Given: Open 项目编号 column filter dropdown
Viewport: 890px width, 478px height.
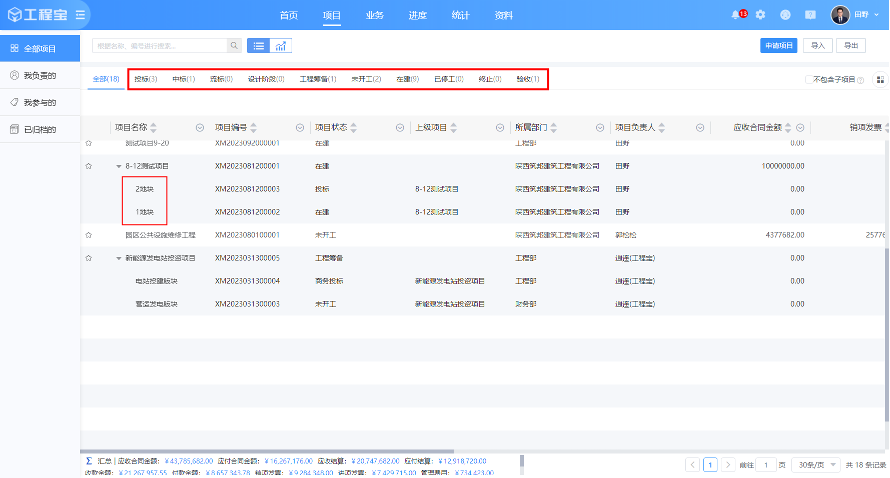Looking at the screenshot, I should coord(300,128).
